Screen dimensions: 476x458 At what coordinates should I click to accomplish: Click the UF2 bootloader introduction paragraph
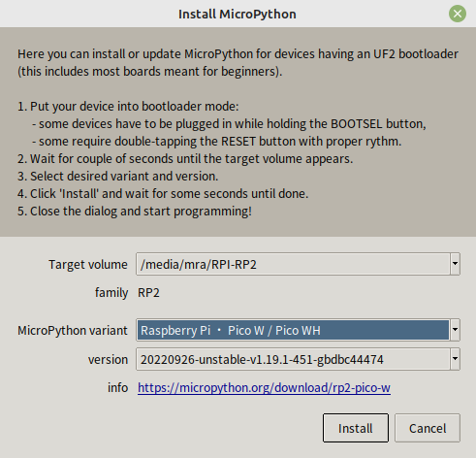click(238, 62)
